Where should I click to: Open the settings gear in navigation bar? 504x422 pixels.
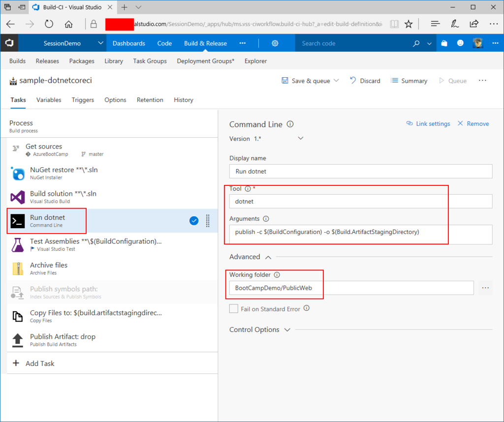275,43
